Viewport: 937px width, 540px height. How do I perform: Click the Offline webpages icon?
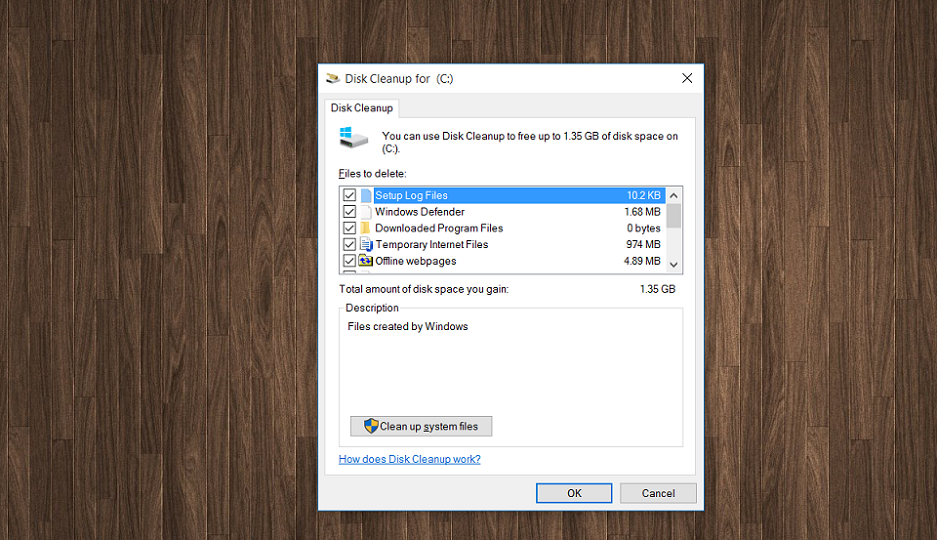pyautogui.click(x=366, y=261)
